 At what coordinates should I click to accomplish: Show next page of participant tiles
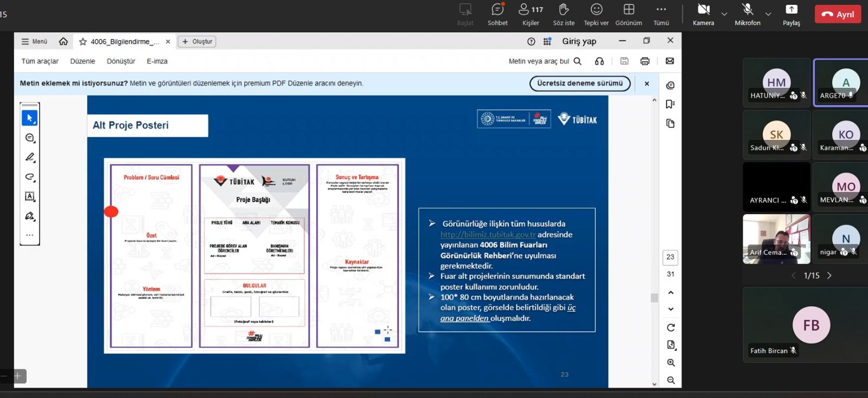pos(829,275)
